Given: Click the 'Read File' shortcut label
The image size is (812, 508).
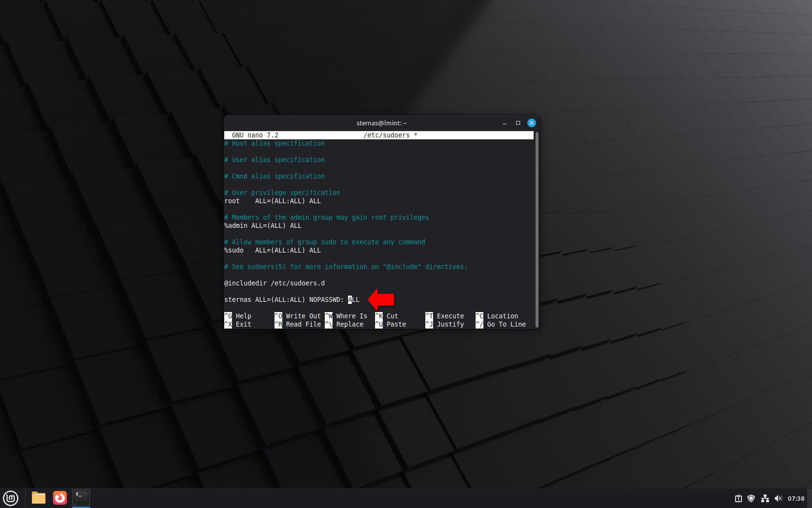Looking at the screenshot, I should coord(303,324).
